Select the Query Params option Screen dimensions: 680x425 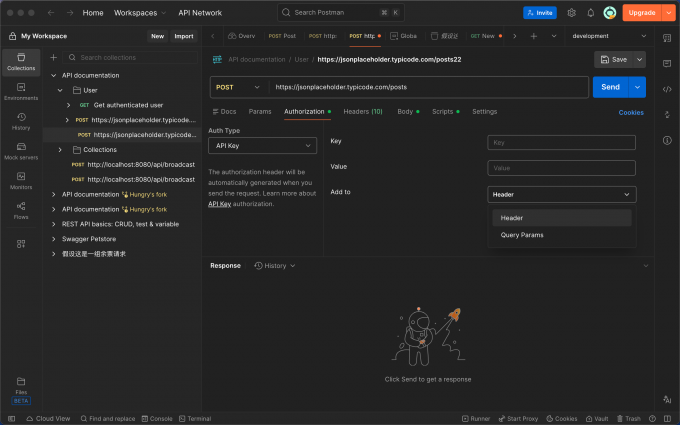[562, 235]
